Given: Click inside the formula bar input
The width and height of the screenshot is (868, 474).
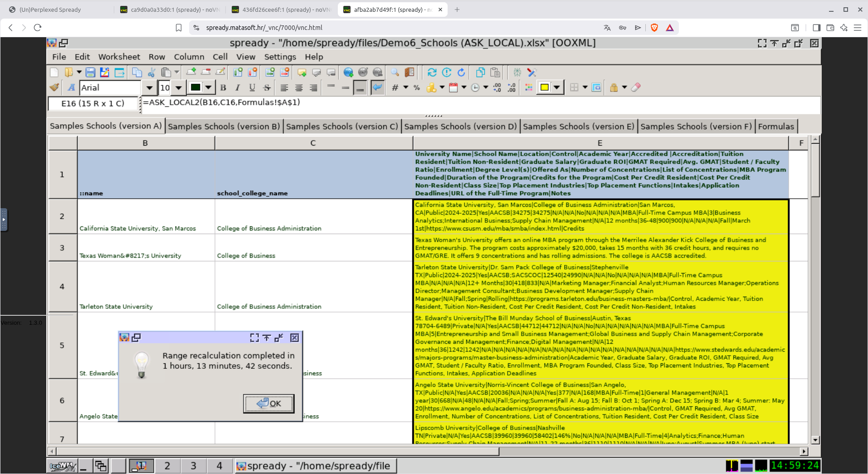Looking at the screenshot, I should [x=454, y=103].
